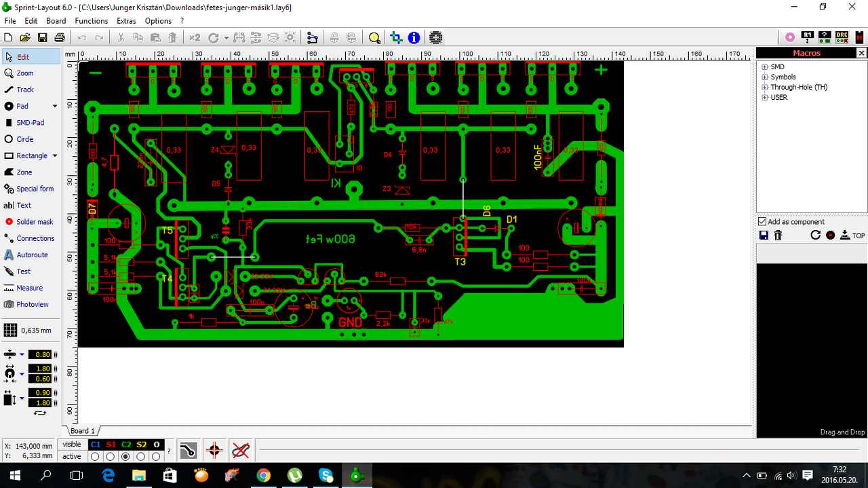Set S1 layer as active
The height and width of the screenshot is (488, 868).
click(x=111, y=457)
